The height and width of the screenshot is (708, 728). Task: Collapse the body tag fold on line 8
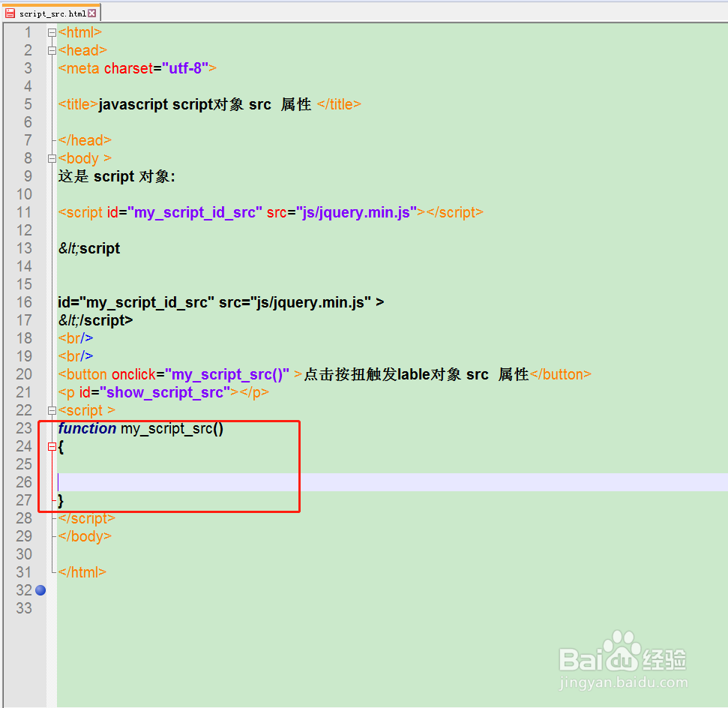coord(52,159)
